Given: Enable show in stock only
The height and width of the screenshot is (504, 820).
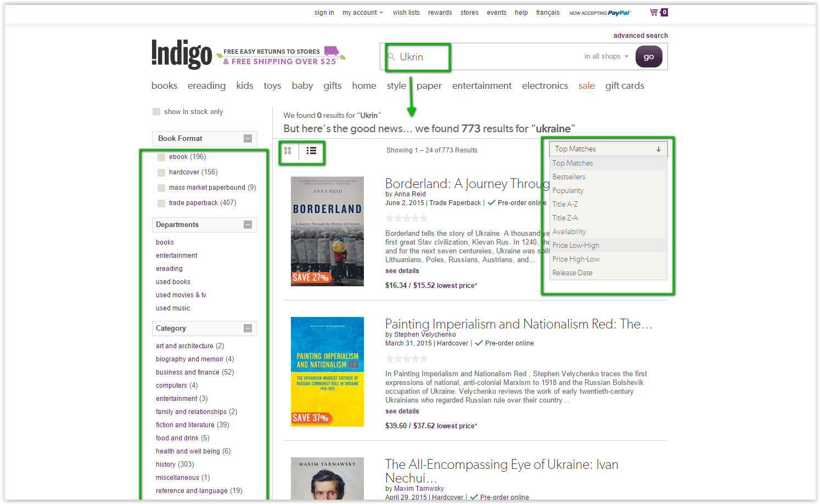Looking at the screenshot, I should coord(156,112).
